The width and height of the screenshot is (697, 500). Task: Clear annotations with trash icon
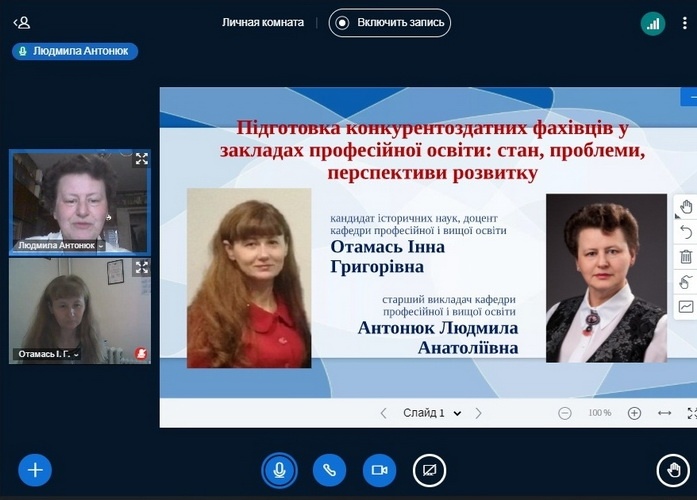click(686, 256)
